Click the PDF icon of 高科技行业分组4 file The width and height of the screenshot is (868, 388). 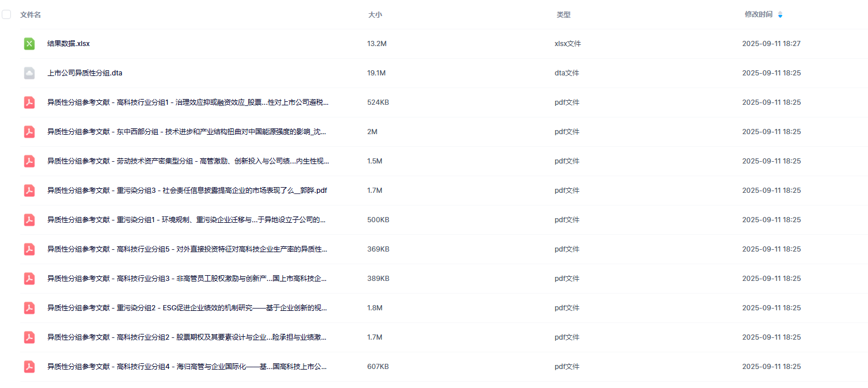coord(29,367)
